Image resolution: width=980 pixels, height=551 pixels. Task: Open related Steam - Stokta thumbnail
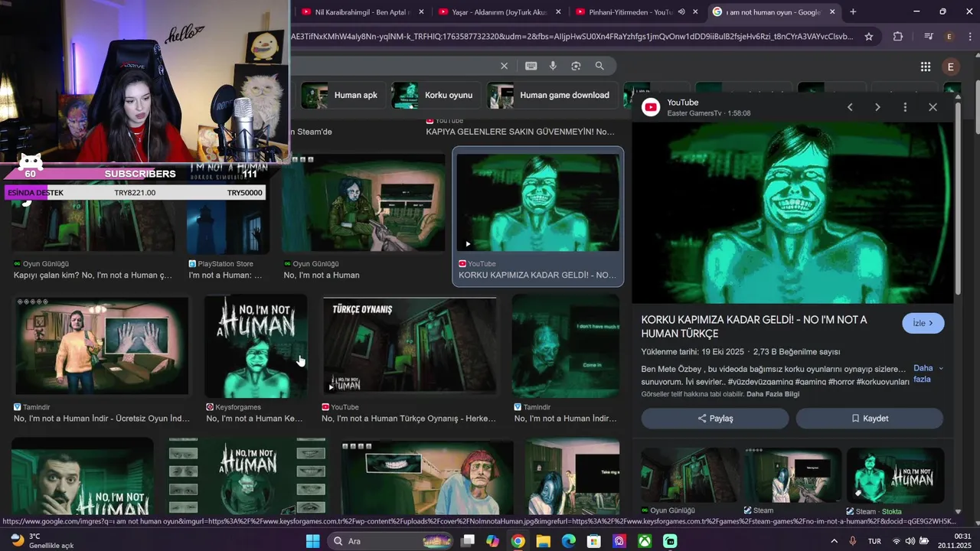coord(895,475)
